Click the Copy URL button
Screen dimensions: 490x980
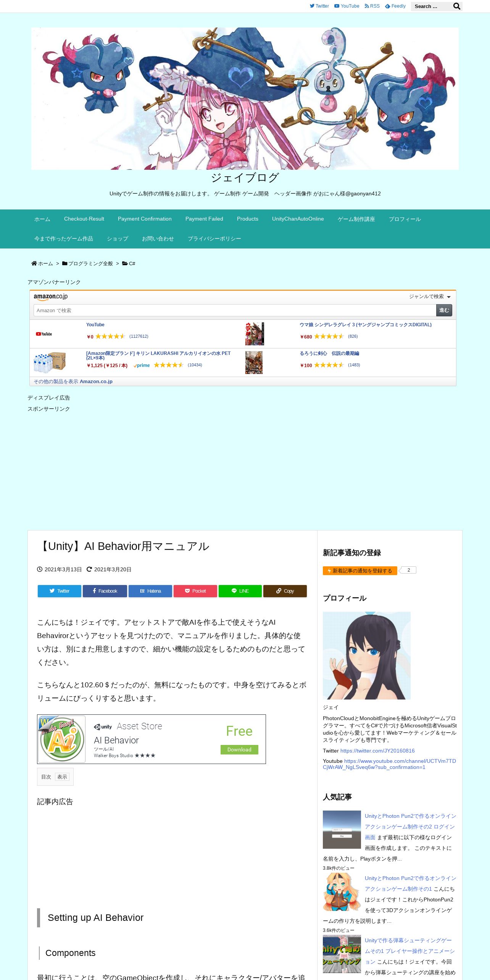click(x=285, y=591)
